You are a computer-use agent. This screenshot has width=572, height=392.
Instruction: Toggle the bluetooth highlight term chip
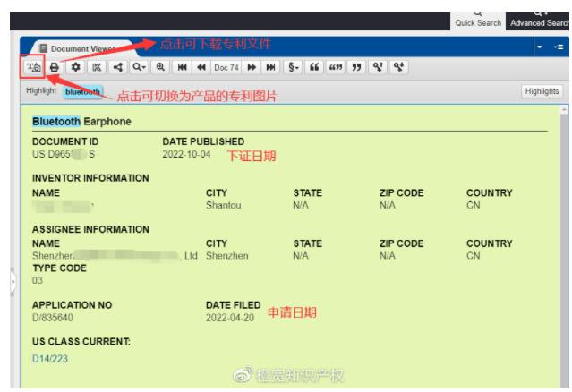[83, 91]
